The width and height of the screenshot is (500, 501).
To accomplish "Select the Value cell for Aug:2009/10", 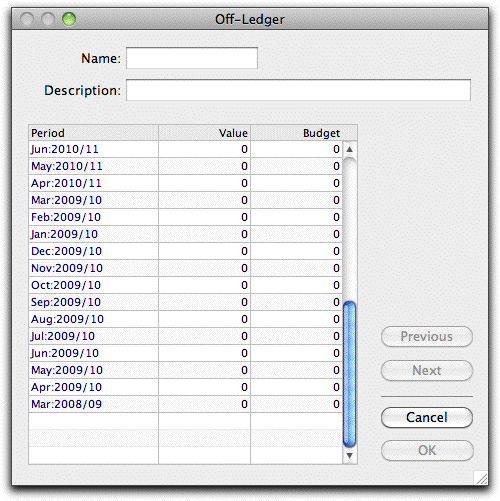I will pyautogui.click(x=204, y=319).
